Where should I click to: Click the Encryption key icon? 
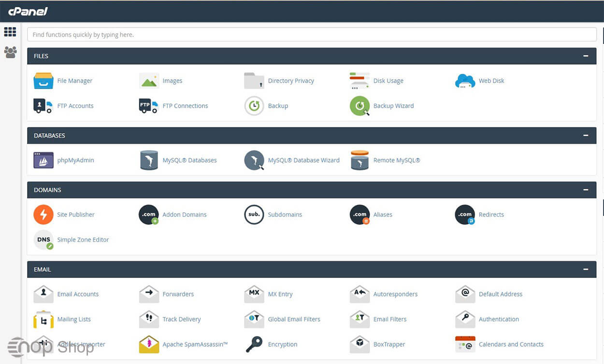[254, 344]
